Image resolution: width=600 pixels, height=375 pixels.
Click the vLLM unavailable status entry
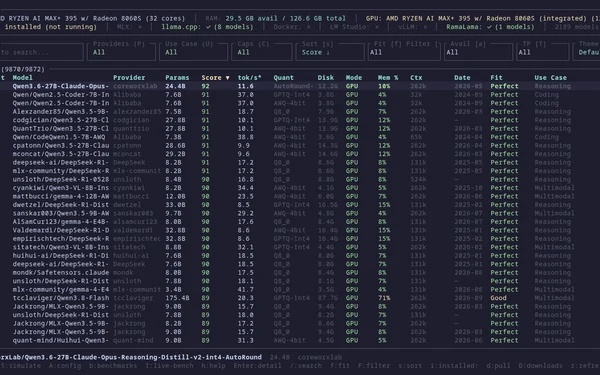(412, 27)
